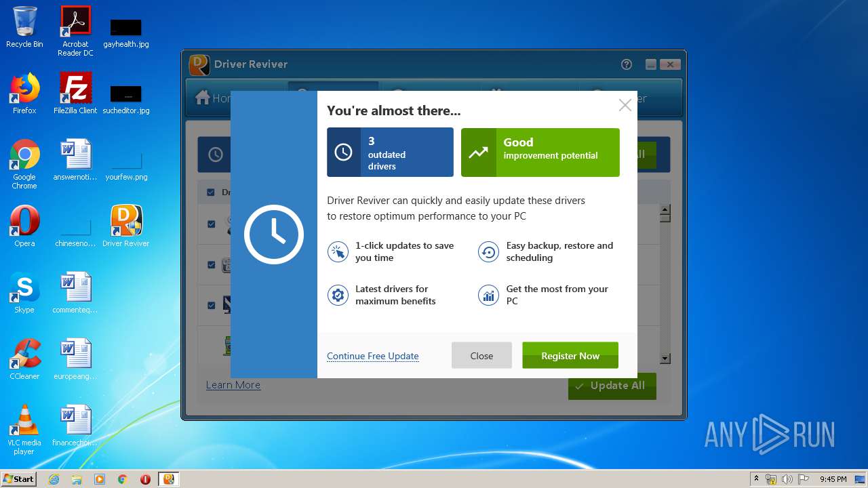Click the Chrome icon in the taskbar
Viewport: 868px width, 488px height.
click(x=123, y=479)
